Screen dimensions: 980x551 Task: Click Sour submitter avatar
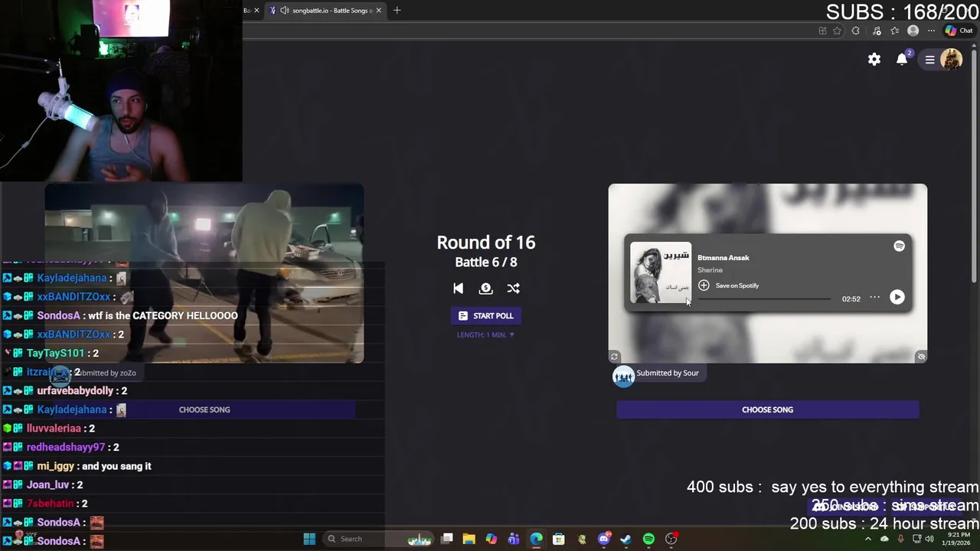pyautogui.click(x=623, y=376)
